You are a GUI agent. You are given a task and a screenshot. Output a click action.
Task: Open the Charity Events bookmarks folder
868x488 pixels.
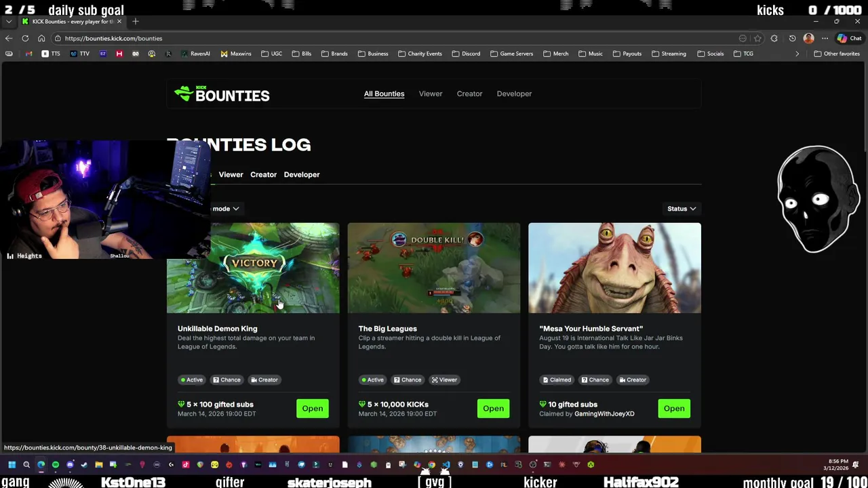[x=420, y=54]
